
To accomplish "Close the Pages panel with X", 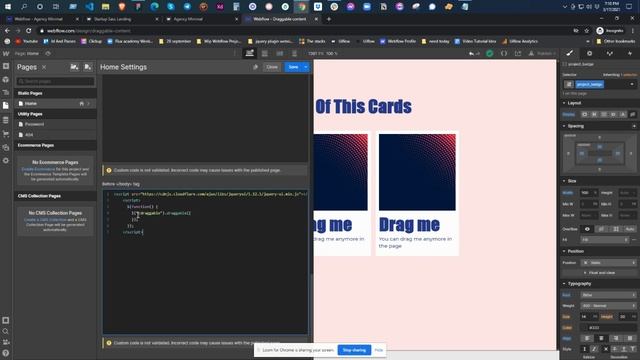I will [44, 67].
